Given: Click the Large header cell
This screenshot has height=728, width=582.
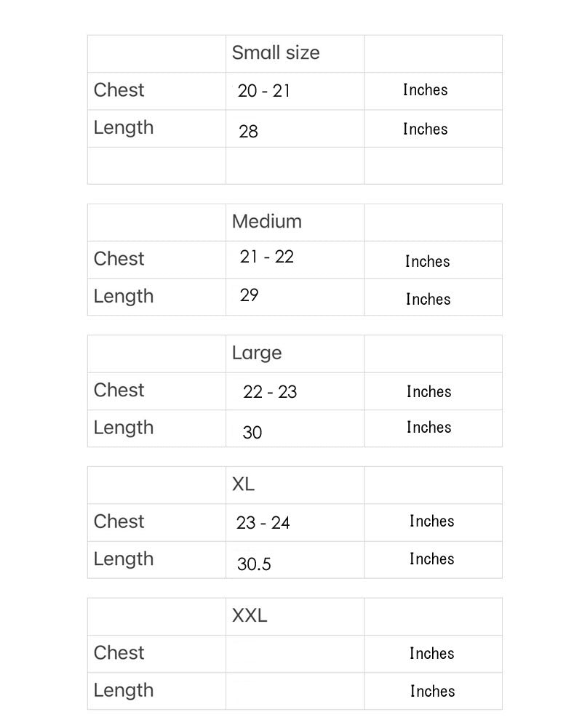Looking at the screenshot, I should [x=257, y=353].
